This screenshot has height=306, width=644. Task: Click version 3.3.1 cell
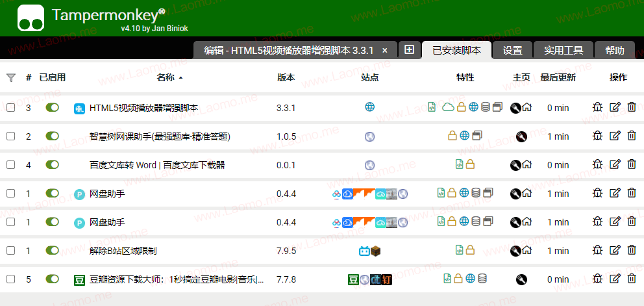[286, 108]
